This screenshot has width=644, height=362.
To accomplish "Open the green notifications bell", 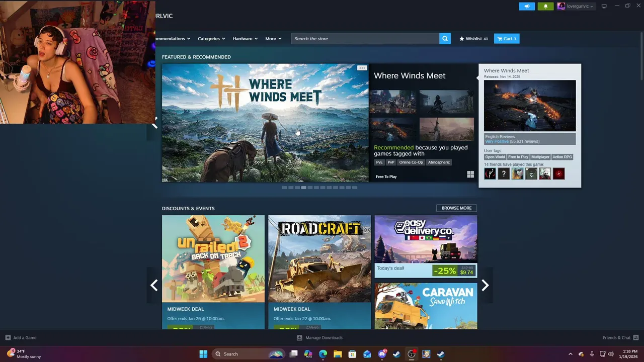I will [x=545, y=6].
